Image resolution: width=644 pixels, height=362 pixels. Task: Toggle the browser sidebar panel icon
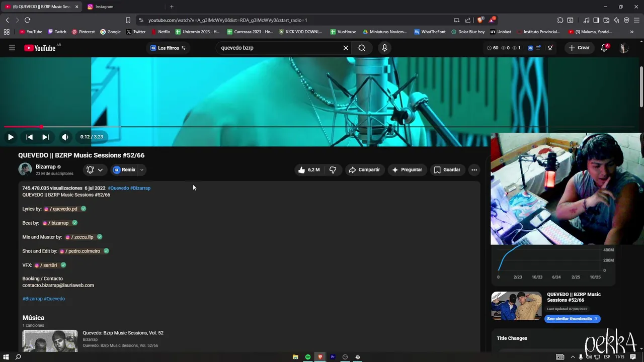(x=596, y=20)
